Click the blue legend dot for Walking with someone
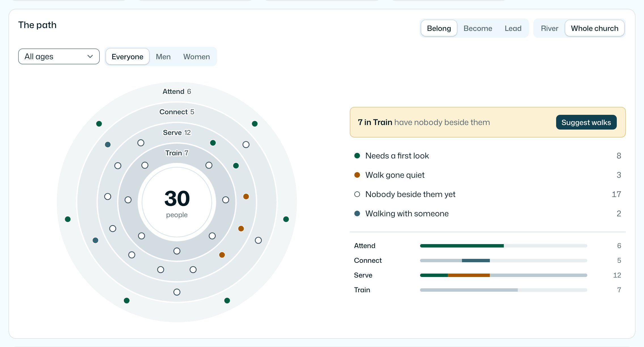Image resolution: width=644 pixels, height=347 pixels. click(357, 213)
